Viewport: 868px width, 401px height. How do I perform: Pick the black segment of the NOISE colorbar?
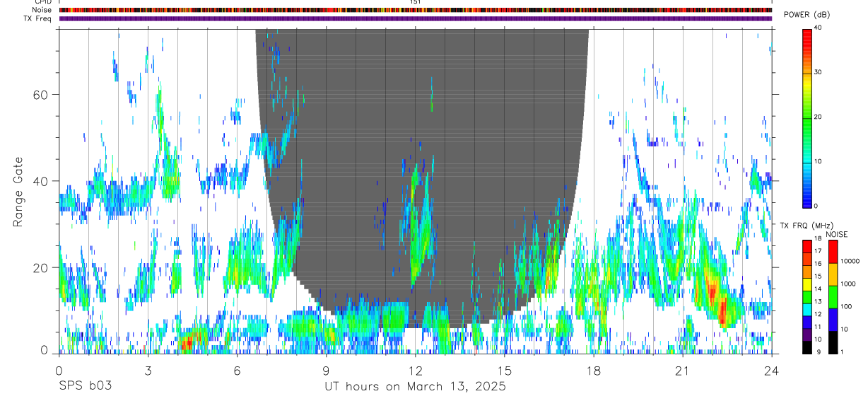click(x=833, y=342)
